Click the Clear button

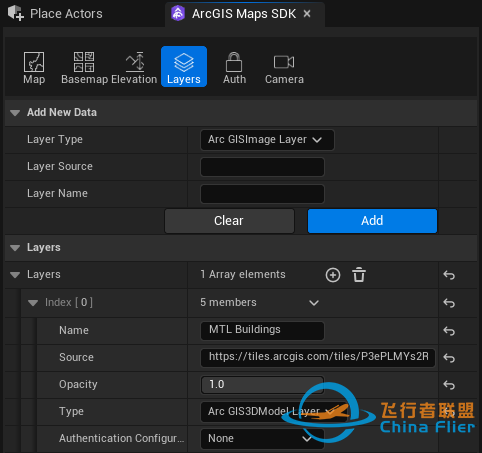[229, 221]
